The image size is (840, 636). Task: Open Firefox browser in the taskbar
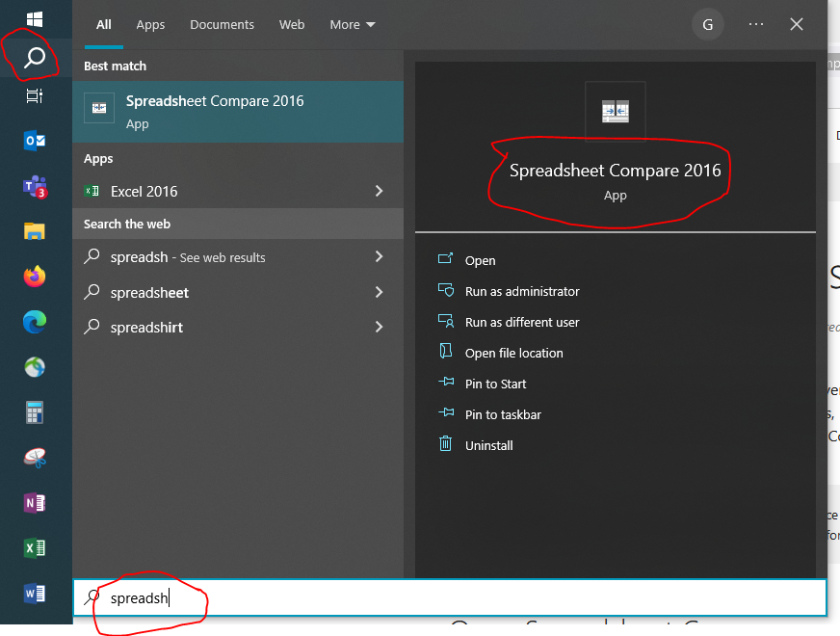(x=35, y=277)
